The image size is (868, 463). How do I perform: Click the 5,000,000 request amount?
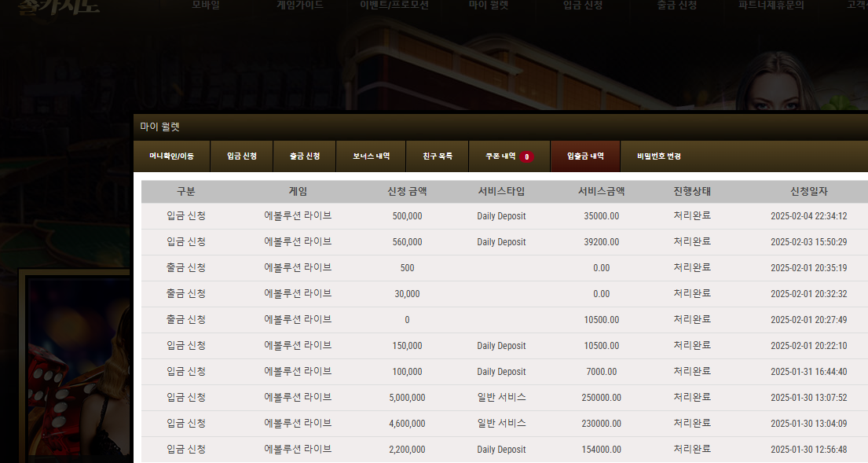coord(407,398)
